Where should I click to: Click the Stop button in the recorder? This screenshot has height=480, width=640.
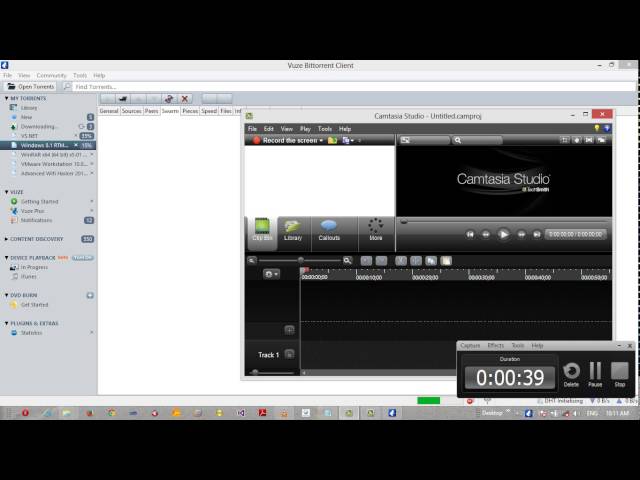620,374
